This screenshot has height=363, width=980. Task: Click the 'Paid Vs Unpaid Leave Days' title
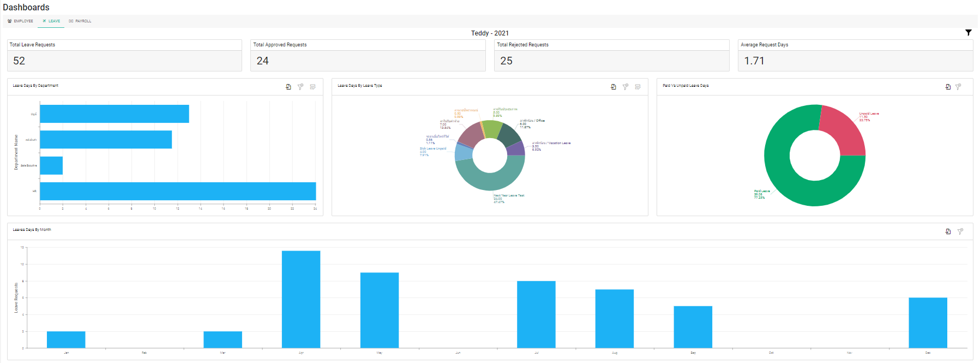(x=686, y=86)
